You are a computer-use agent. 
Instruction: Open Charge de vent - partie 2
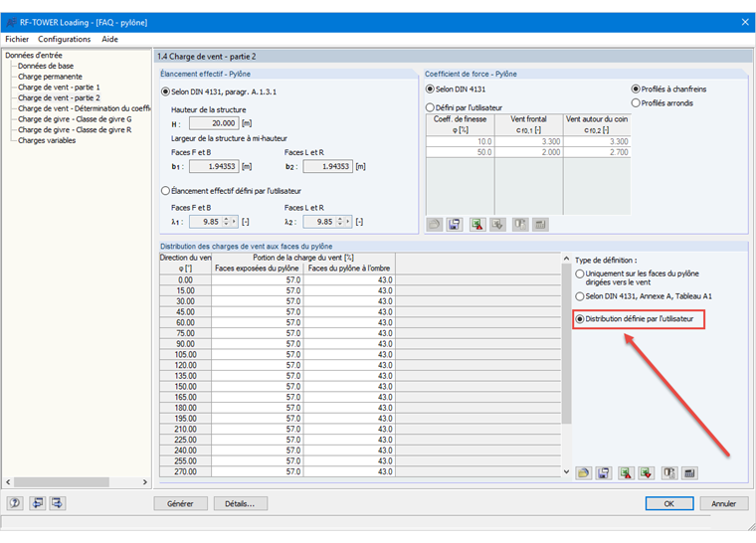pos(59,97)
